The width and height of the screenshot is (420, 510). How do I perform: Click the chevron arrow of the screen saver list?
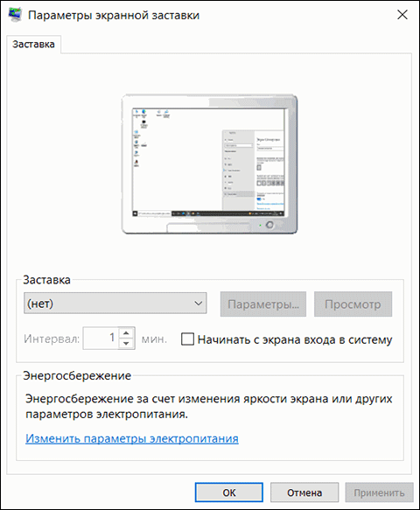tap(198, 304)
